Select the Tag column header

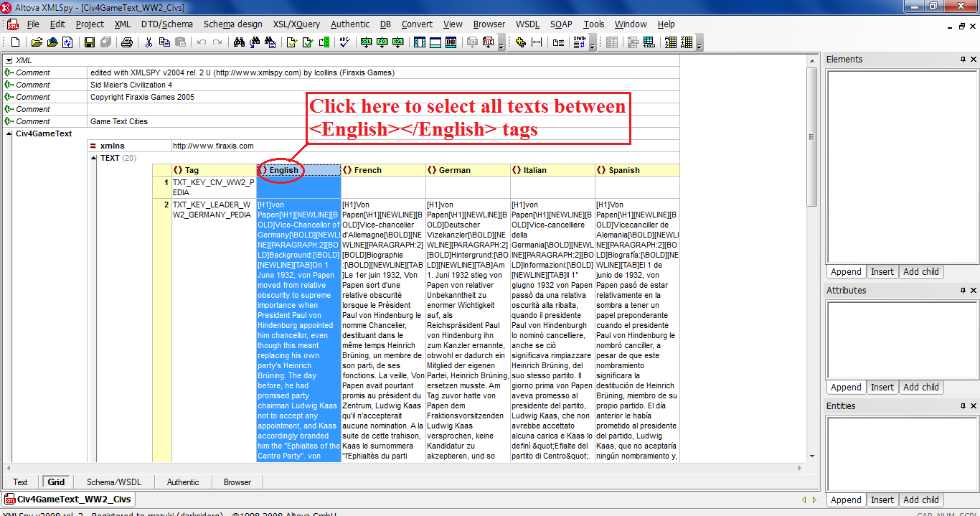point(214,170)
